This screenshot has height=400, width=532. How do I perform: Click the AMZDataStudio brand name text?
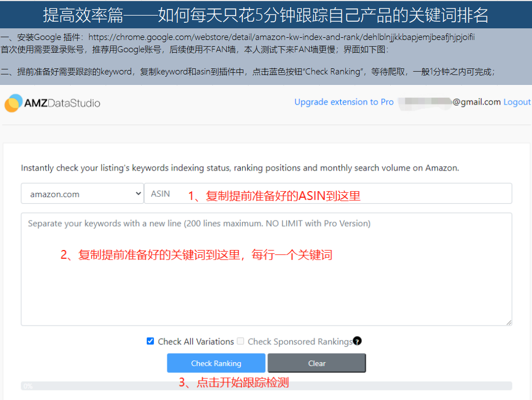coord(62,103)
